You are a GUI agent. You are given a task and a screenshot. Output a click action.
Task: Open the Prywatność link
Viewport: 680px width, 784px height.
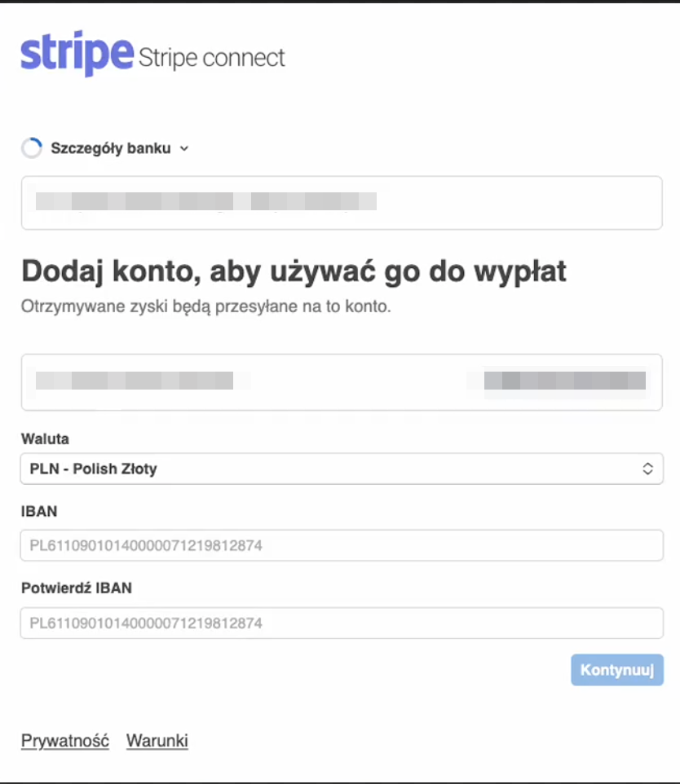click(65, 741)
